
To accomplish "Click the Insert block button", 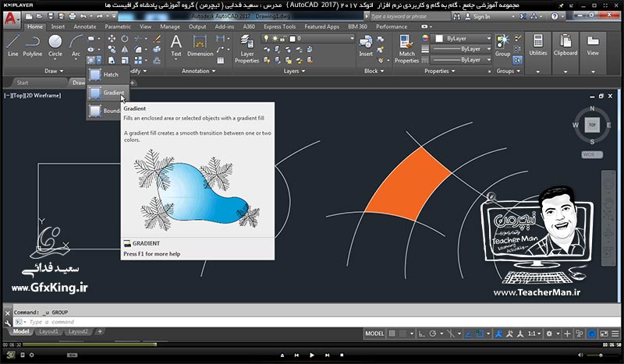I will pyautogui.click(x=366, y=46).
